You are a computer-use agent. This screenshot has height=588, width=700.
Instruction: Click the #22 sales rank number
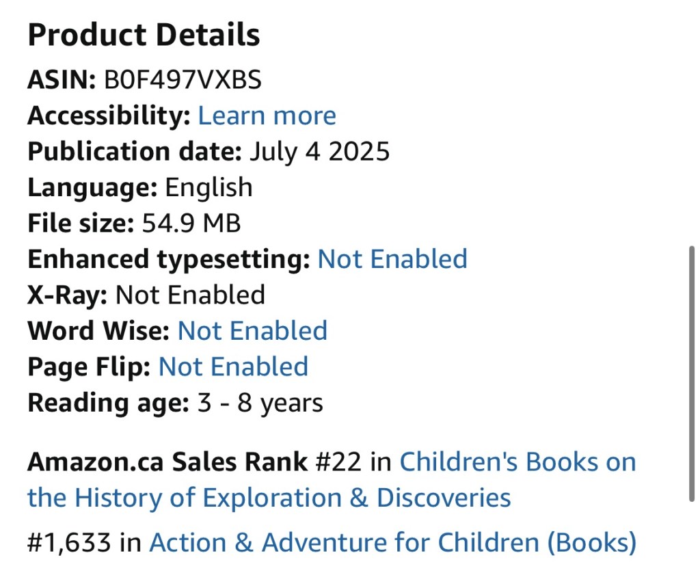tap(338, 462)
